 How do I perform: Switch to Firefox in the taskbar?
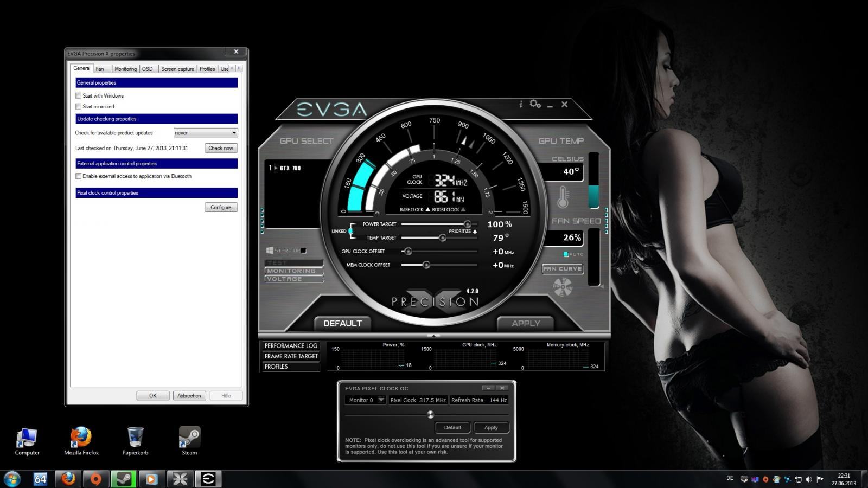[68, 479]
